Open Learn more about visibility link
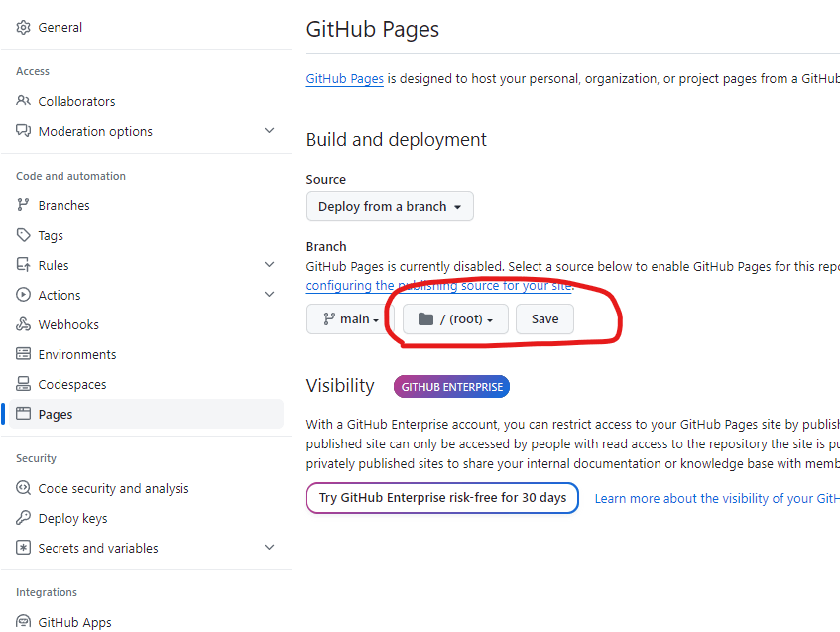The height and width of the screenshot is (632, 840). (x=717, y=498)
